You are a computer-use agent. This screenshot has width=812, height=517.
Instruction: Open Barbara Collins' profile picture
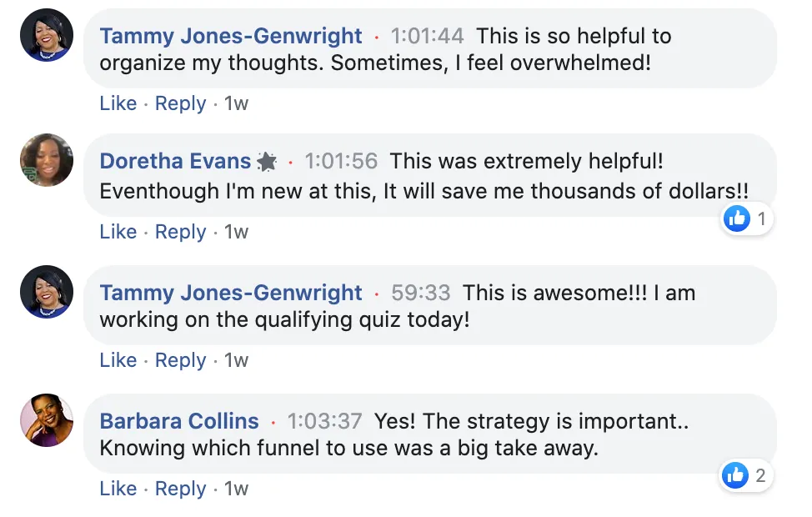[47, 420]
